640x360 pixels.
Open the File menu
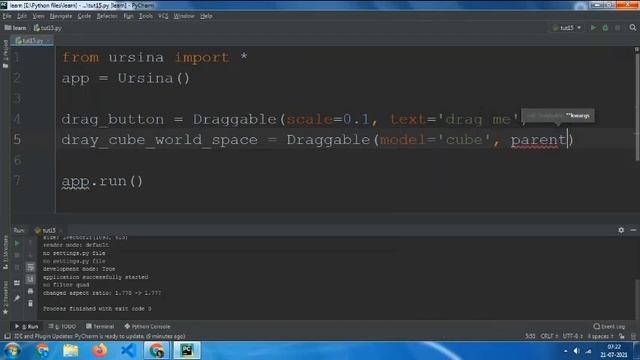click(7, 16)
